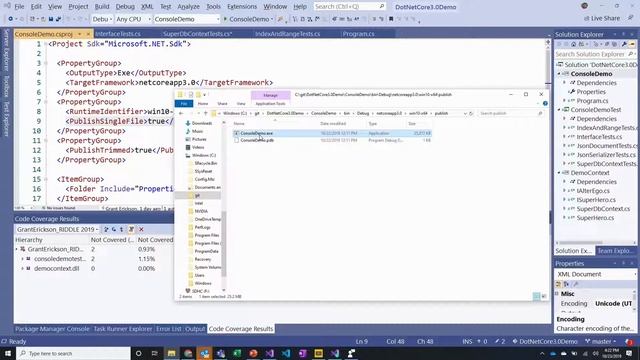Switch to details view in File Explorer

click(536, 296)
